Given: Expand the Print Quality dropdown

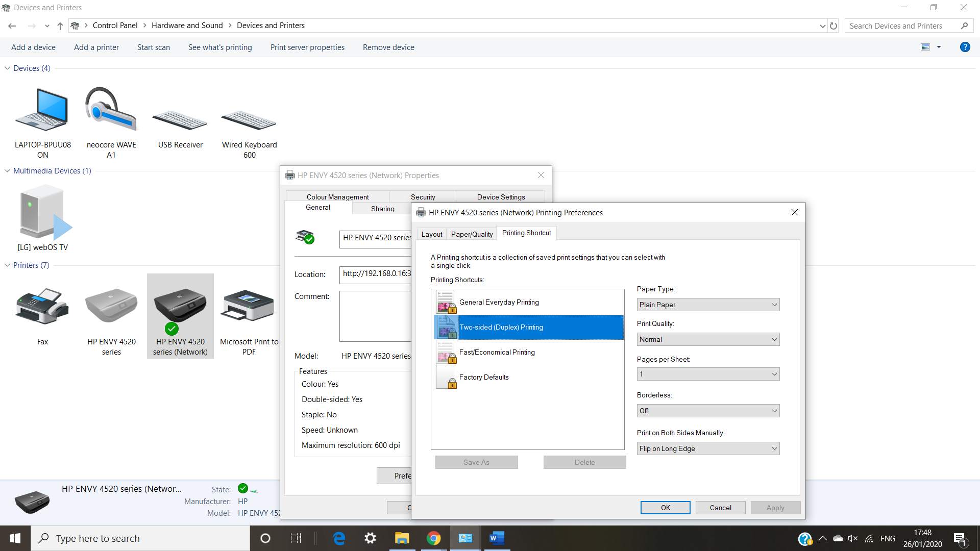Looking at the screenshot, I should click(x=708, y=339).
